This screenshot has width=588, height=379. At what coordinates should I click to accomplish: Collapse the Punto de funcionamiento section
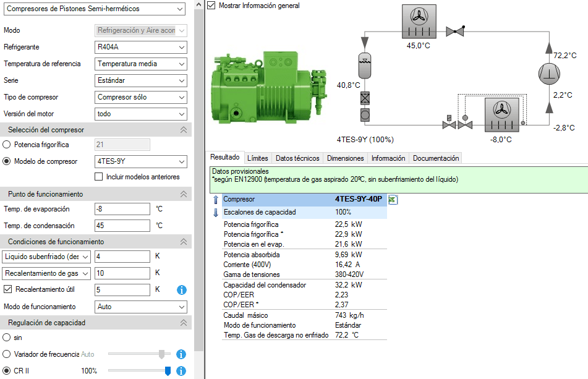click(183, 194)
